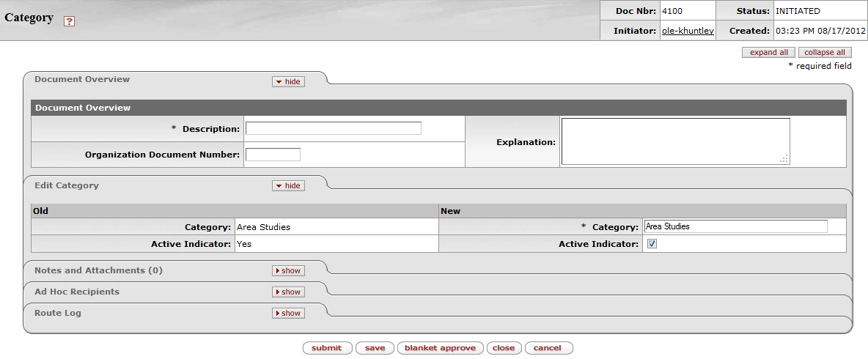Click the collapse all button
868x359 pixels.
825,53
